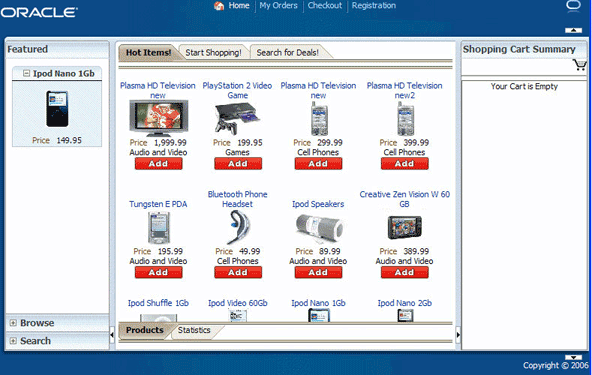This screenshot has width=592, height=375.
Task: Open Ipod Nano 1Gb link in product grid
Action: pos(318,303)
